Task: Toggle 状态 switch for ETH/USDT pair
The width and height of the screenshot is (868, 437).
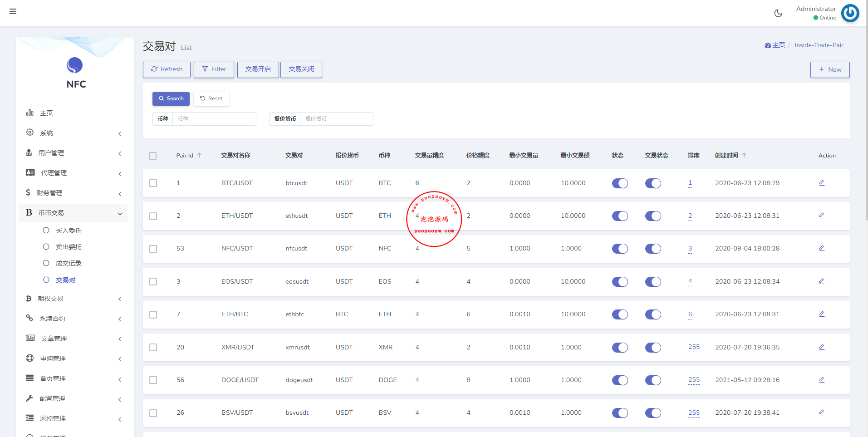Action: pos(620,216)
